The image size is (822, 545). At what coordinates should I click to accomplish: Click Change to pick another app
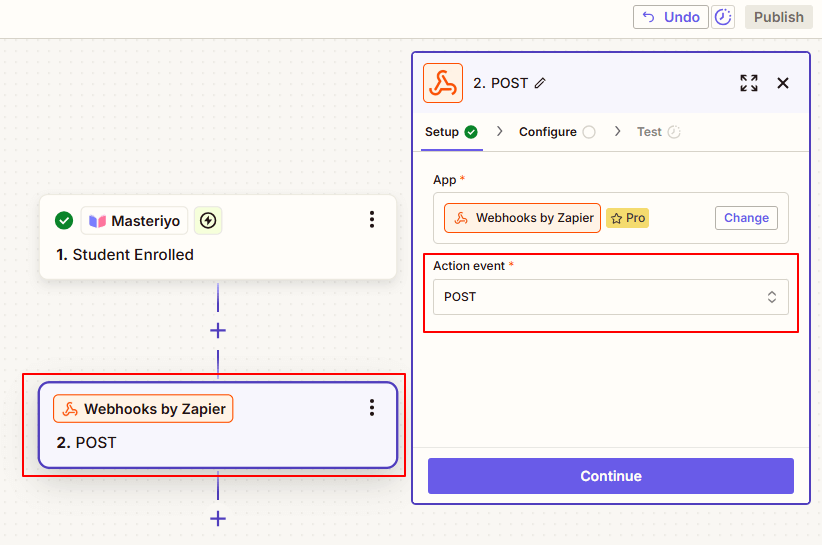(x=746, y=218)
